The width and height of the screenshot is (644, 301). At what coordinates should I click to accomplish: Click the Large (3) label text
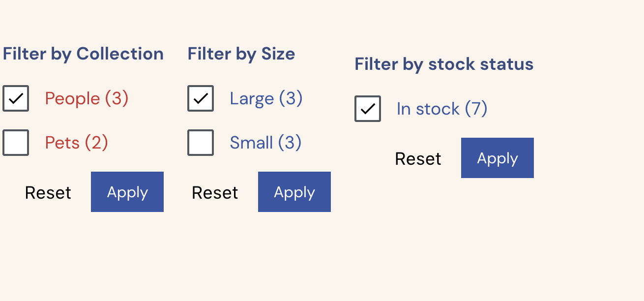coord(266,98)
